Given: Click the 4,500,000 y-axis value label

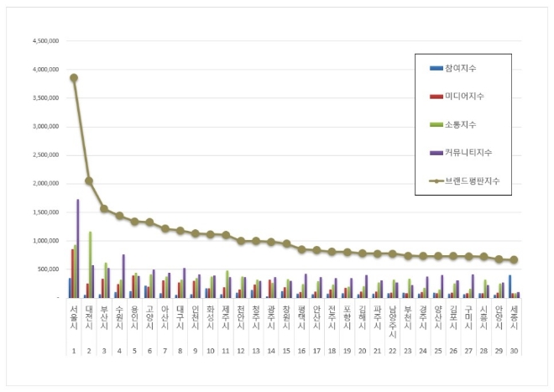Looking at the screenshot, I should click(x=44, y=40).
